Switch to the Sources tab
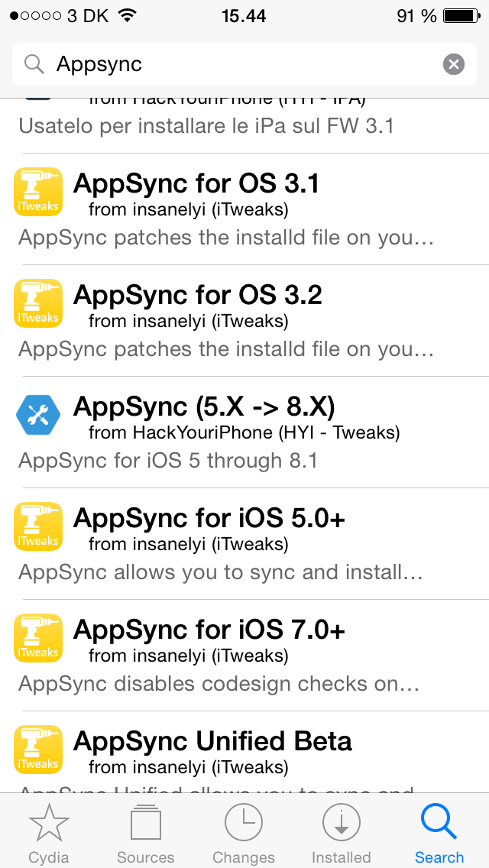This screenshot has height=868, width=489. point(146,833)
